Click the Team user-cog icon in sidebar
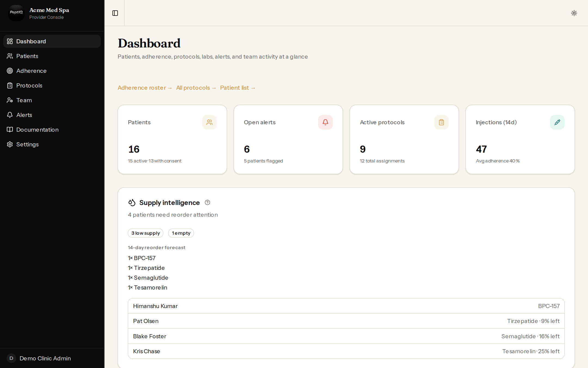Viewport: 588px width, 368px height. [10, 100]
